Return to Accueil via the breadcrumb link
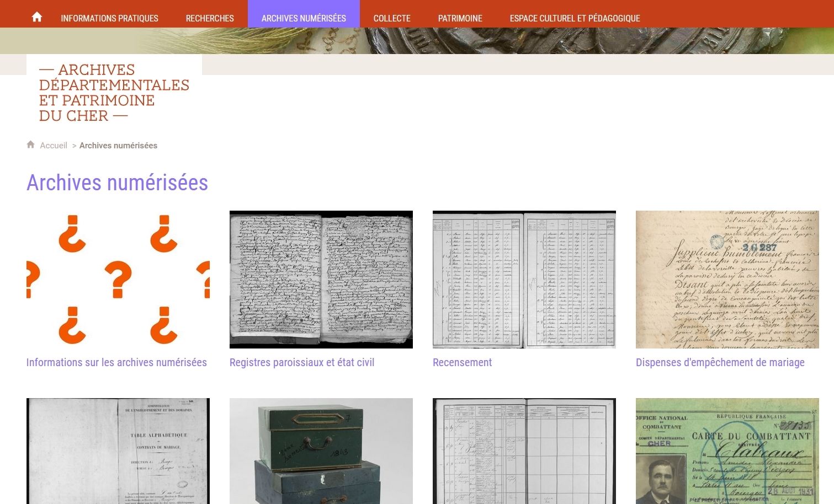 coord(53,145)
